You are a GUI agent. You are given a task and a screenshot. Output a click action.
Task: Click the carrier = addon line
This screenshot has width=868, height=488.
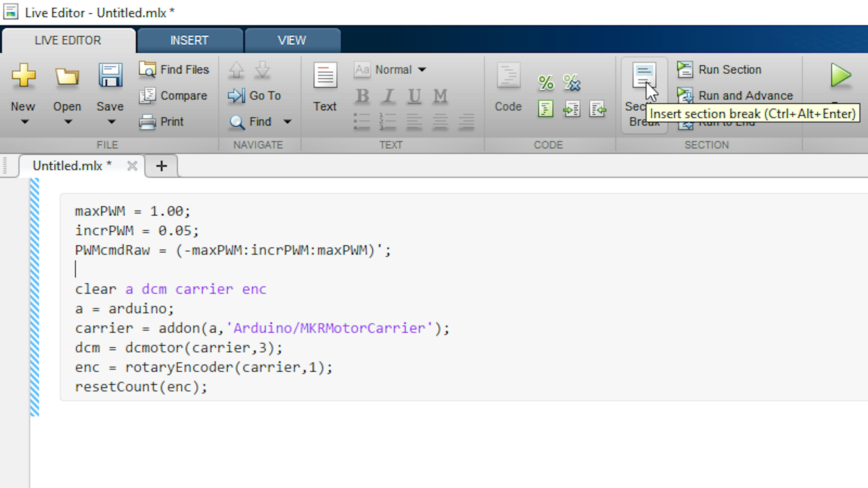pyautogui.click(x=262, y=329)
